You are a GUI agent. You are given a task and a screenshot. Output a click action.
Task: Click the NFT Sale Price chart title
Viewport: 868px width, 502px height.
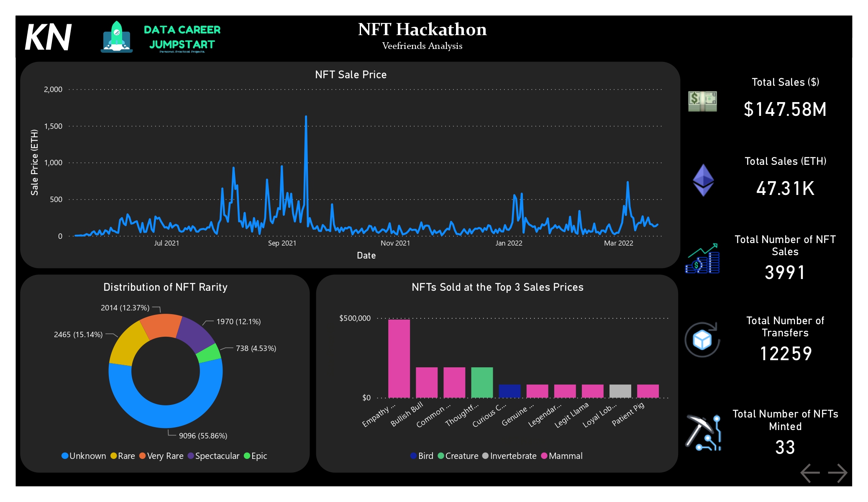click(351, 75)
